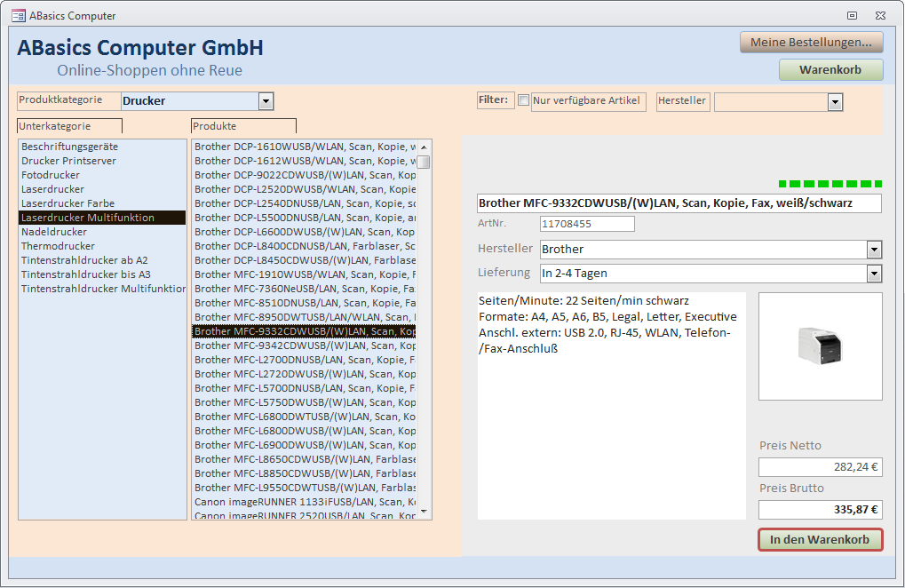Open the Lieferung dropdown arrow
Screen dimensions: 905x588
click(874, 274)
